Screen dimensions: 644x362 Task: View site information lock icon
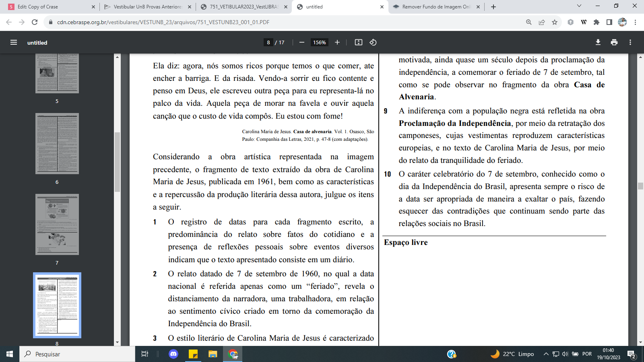click(x=51, y=22)
